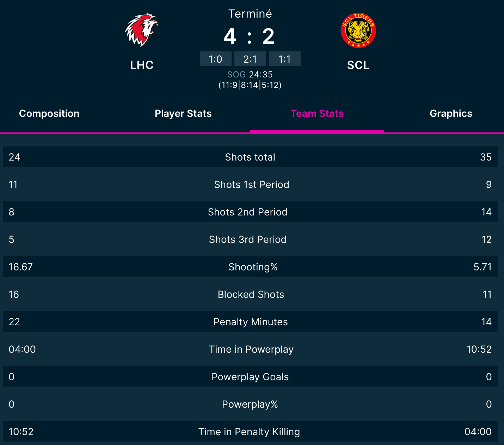The width and height of the screenshot is (504, 445).
Task: Click the SOG 24:35 summary text
Action: (250, 74)
